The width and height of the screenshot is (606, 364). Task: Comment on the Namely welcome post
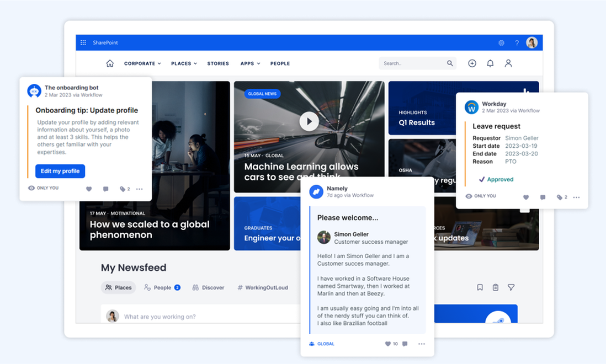coord(405,344)
